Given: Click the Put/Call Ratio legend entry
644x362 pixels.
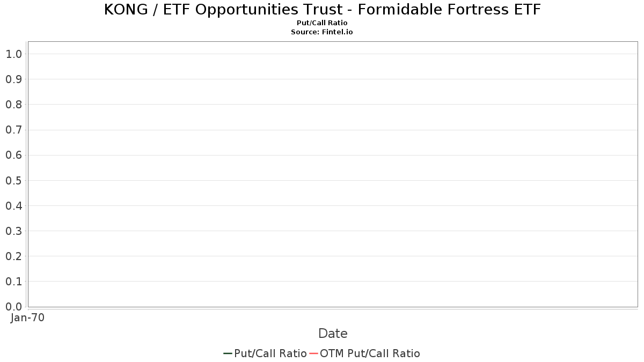Looking at the screenshot, I should click(265, 353).
